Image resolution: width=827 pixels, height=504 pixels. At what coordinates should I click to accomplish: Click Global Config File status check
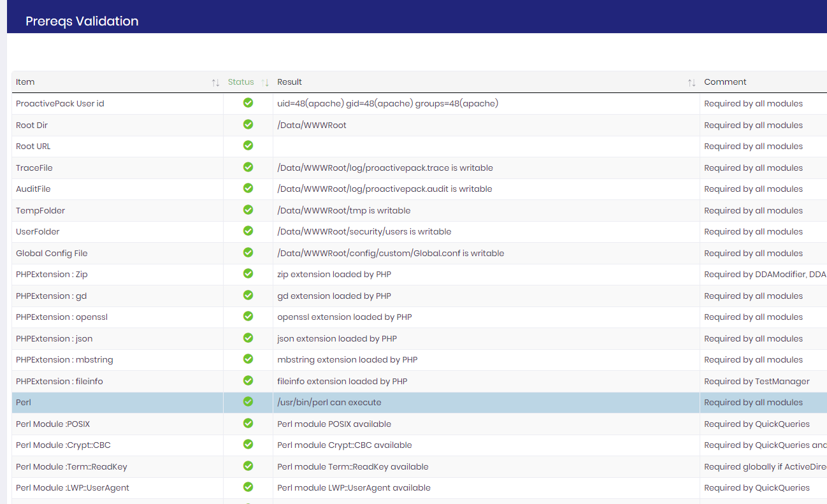coord(248,252)
